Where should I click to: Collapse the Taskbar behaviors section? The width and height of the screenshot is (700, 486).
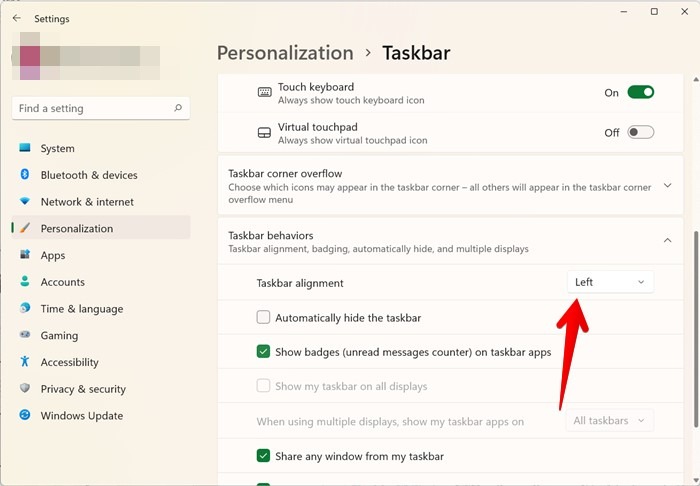(x=667, y=240)
